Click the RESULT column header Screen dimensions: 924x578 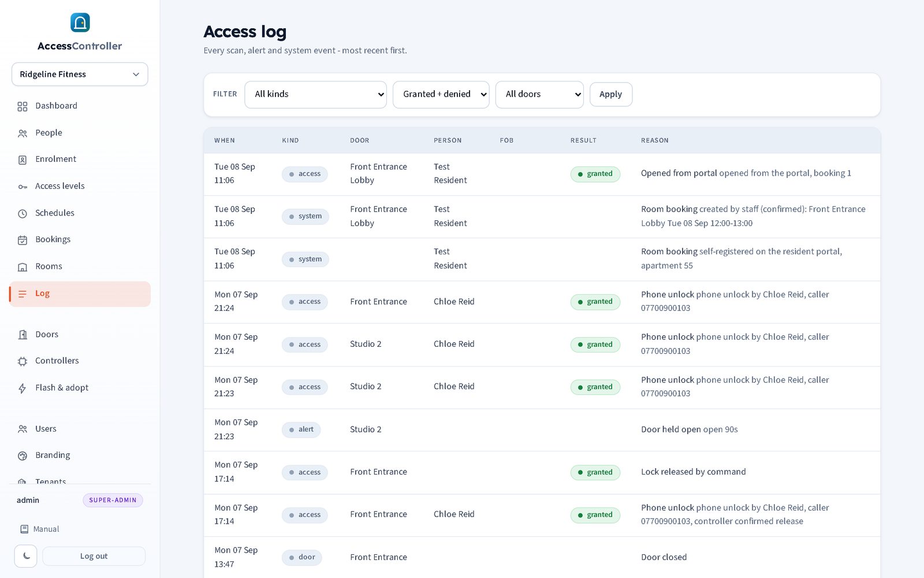[x=583, y=140]
